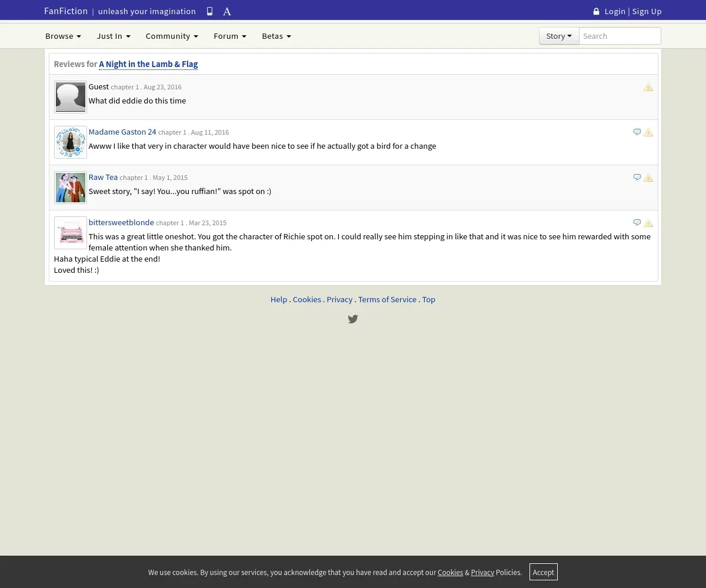Click the Login link

pos(615,11)
